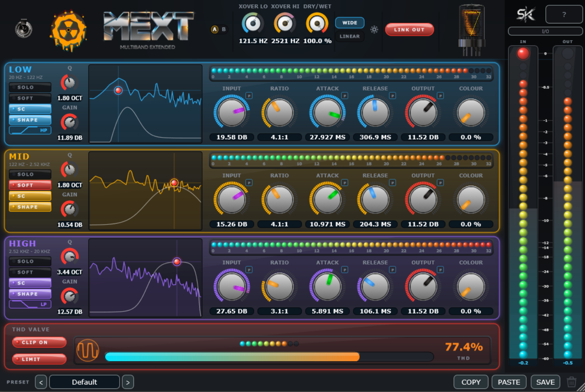Click the SK brand logo

coord(525,14)
